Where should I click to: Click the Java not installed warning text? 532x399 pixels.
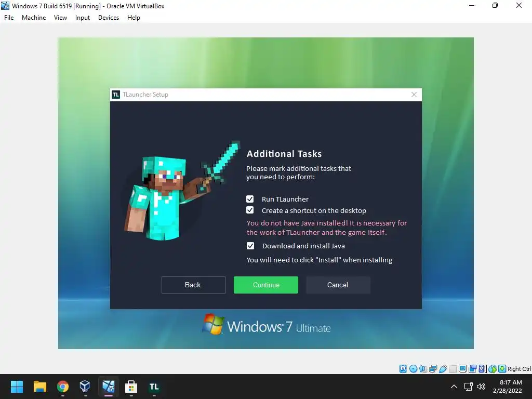click(327, 228)
